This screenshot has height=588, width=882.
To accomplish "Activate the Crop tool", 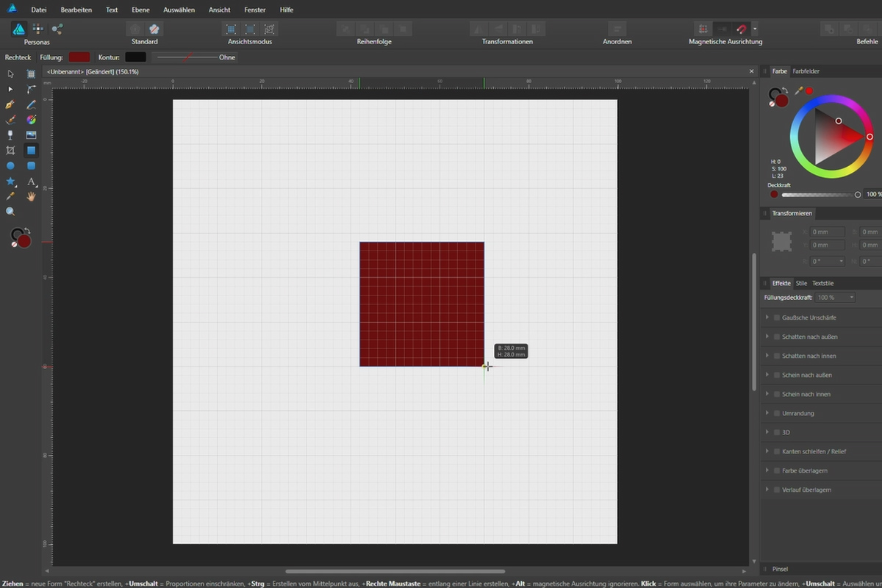I will [10, 149].
